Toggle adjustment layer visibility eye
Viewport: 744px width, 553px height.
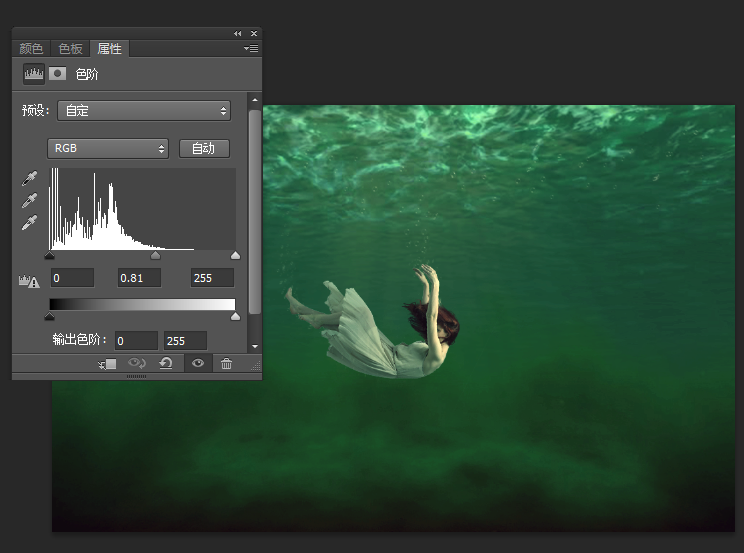[198, 364]
